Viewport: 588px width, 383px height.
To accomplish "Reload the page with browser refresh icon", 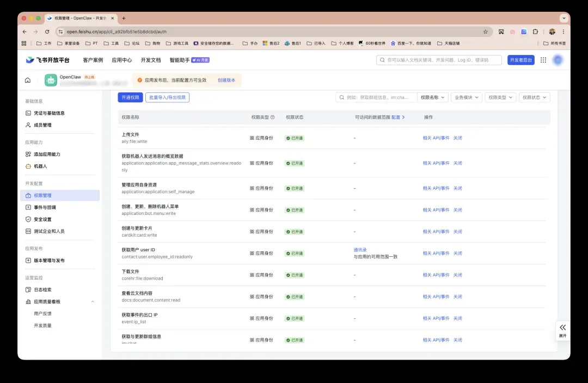I will 47,32.
